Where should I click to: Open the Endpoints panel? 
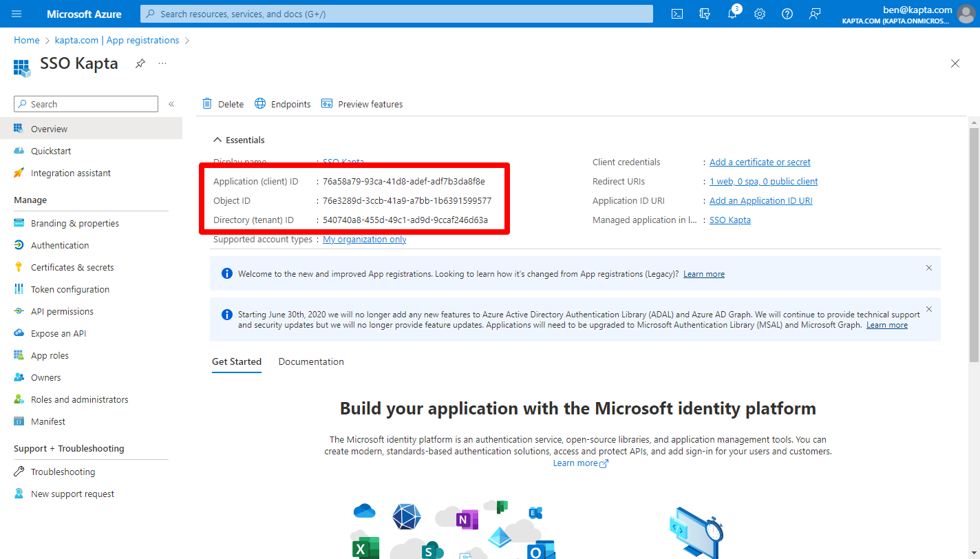coord(282,103)
